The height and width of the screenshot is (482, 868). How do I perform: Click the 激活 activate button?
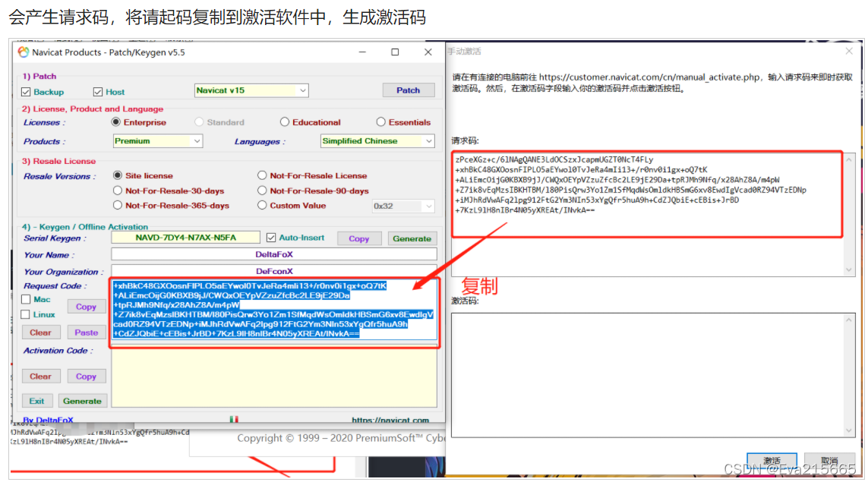[x=772, y=461]
